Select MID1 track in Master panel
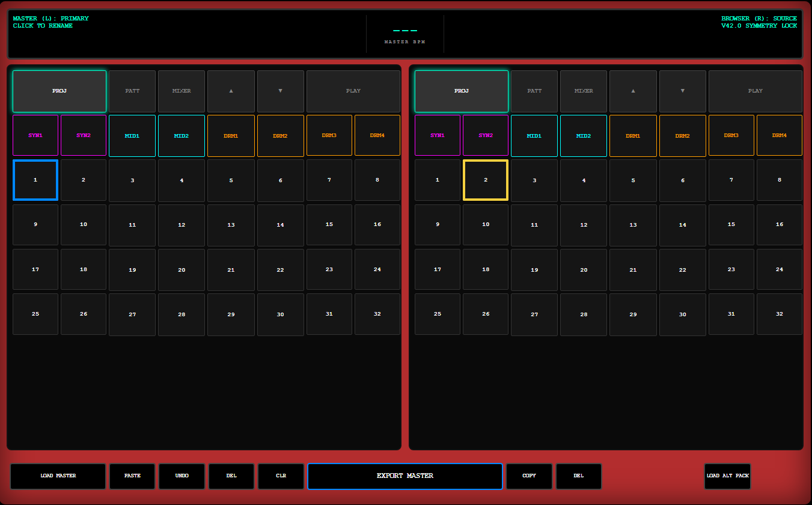Screen dimensions: 812x505 pos(132,136)
